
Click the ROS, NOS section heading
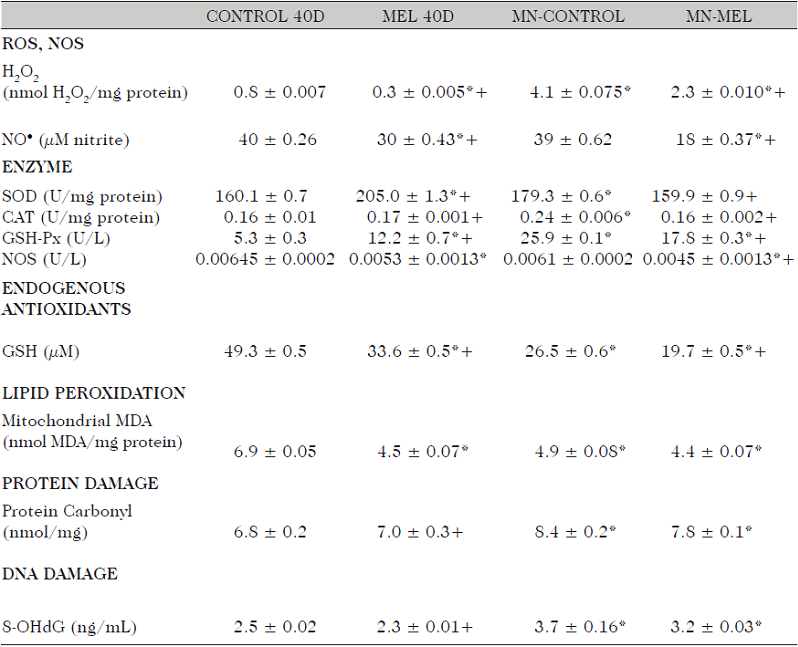tap(44, 45)
